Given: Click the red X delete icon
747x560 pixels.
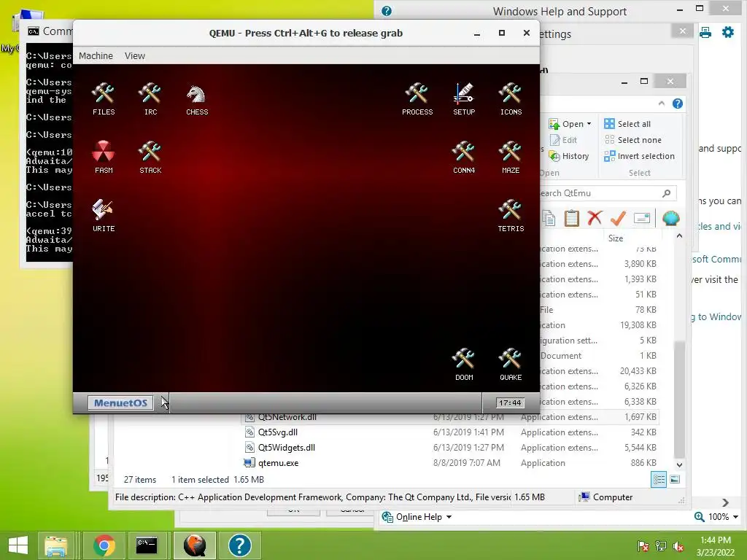Looking at the screenshot, I should pyautogui.click(x=595, y=218).
